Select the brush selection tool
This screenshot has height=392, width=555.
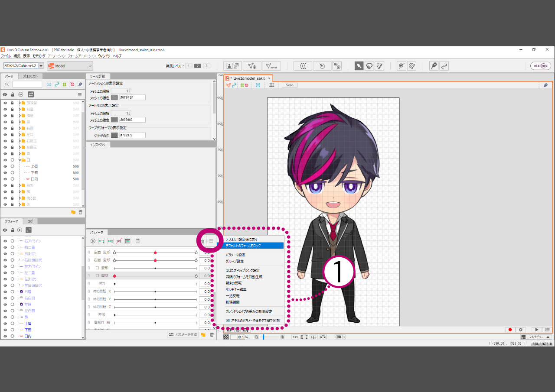click(x=380, y=66)
